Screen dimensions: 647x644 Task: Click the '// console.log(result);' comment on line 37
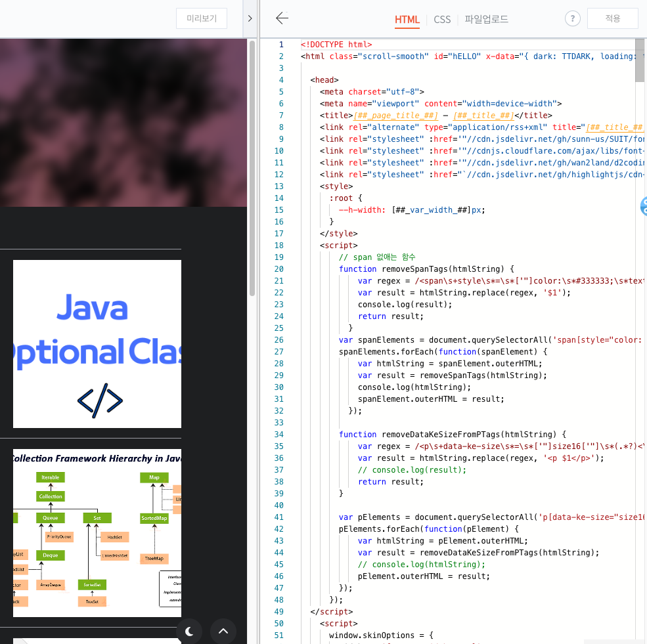(x=413, y=470)
